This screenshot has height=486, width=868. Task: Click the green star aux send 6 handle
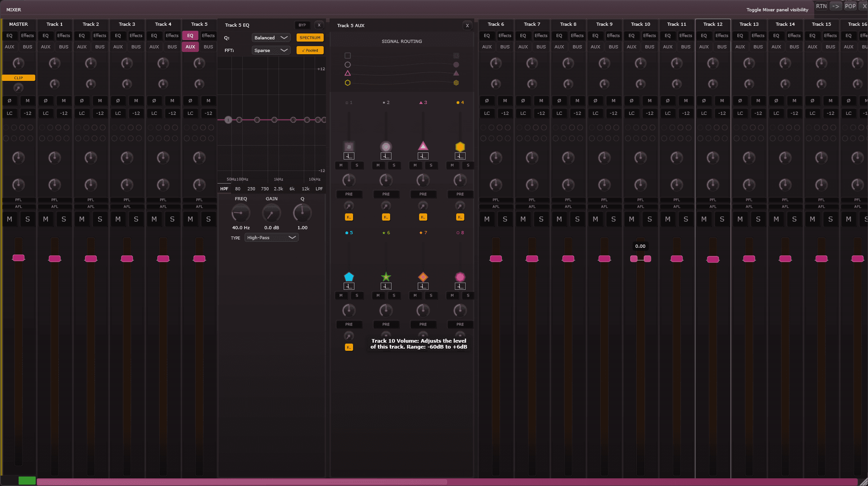(386, 277)
